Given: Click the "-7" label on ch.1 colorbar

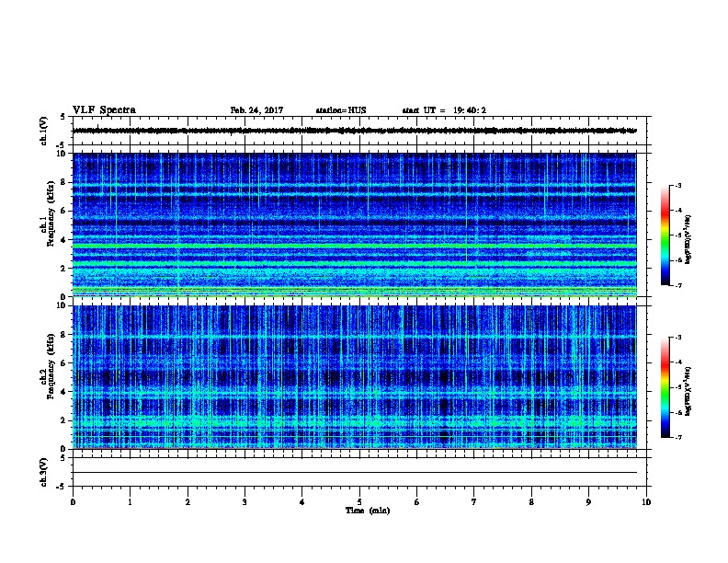Looking at the screenshot, I should pyautogui.click(x=677, y=285).
